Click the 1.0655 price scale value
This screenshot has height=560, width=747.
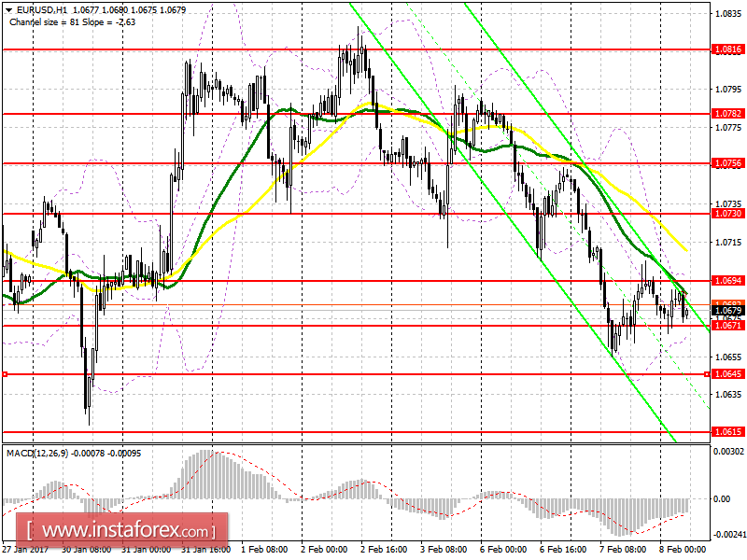pos(728,357)
